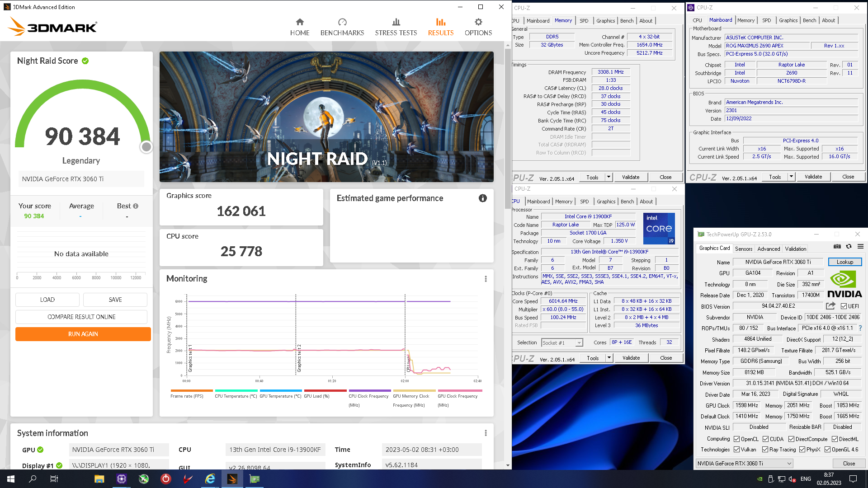
Task: Click COMPARE RESULT ONLINE
Action: (x=81, y=317)
